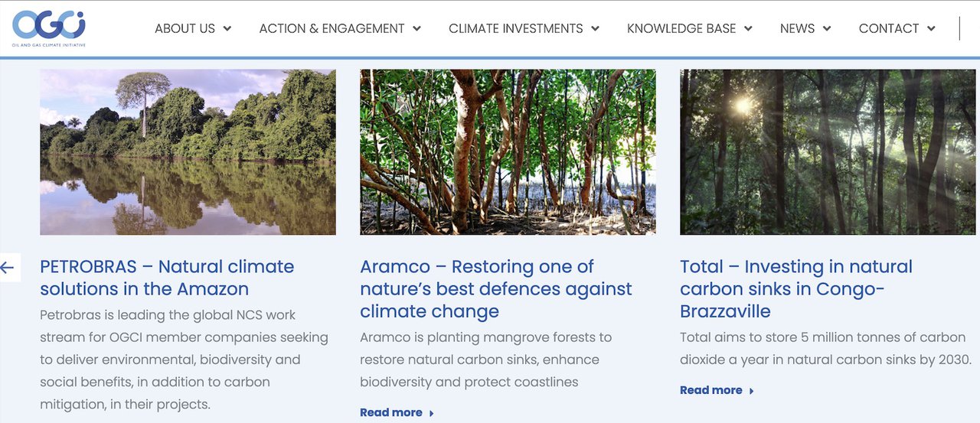Viewport: 980px width, 423px height.
Task: Click arrow icon beside Total Read more
Action: tap(752, 391)
